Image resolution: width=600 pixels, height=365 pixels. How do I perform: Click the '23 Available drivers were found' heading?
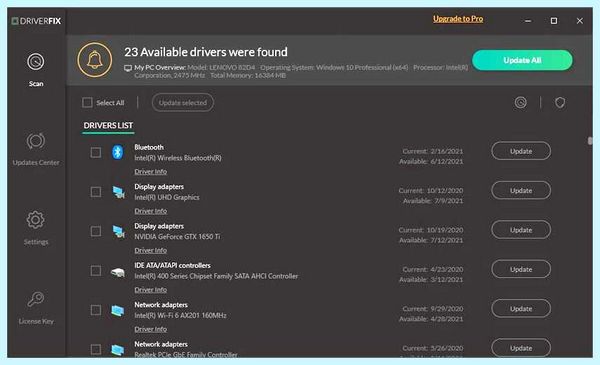click(x=206, y=52)
